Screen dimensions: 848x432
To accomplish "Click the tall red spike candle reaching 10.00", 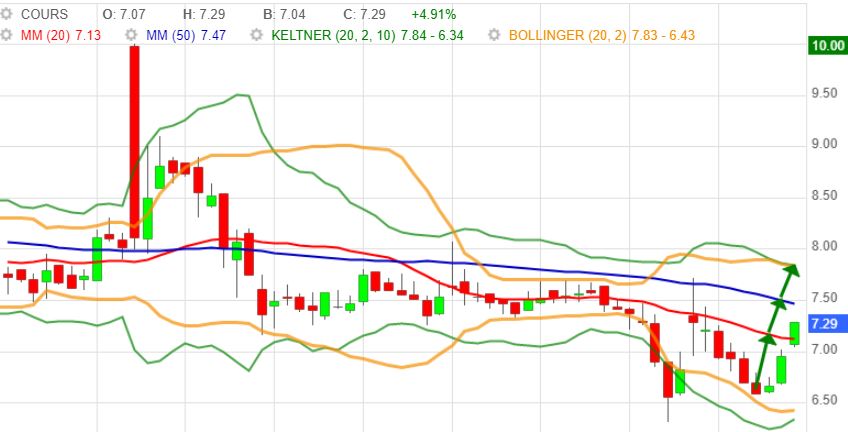I will pyautogui.click(x=134, y=142).
